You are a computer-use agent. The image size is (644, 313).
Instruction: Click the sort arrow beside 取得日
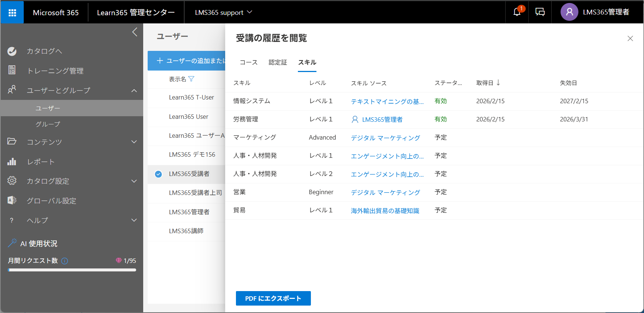[498, 82]
